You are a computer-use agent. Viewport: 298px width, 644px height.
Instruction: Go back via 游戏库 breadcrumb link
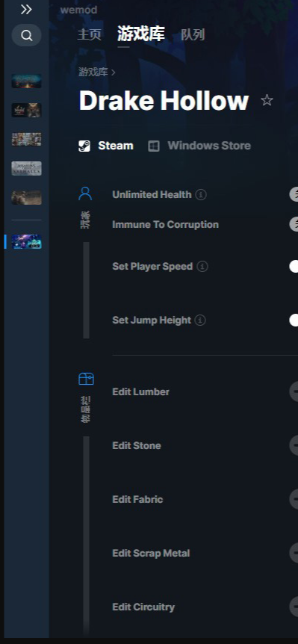pyautogui.click(x=93, y=72)
